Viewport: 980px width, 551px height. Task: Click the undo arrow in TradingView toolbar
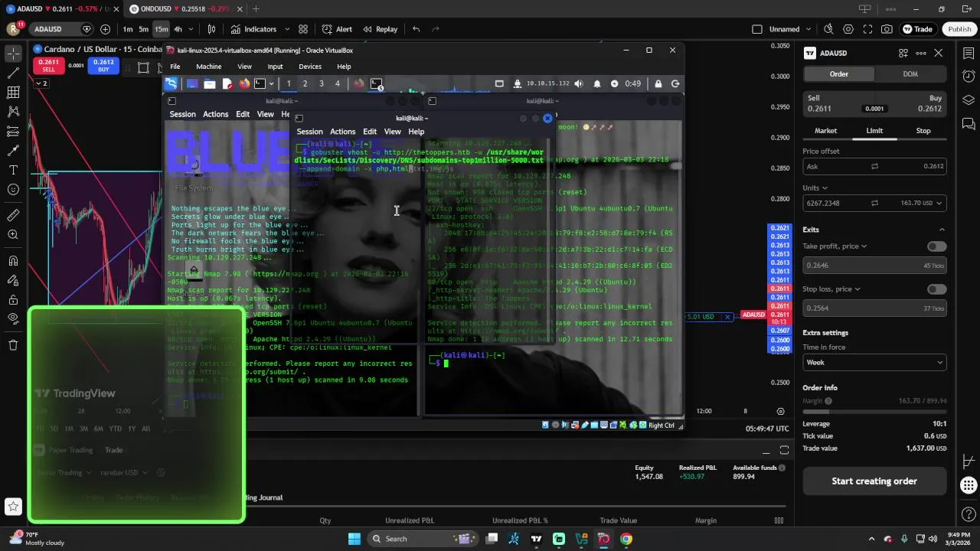pyautogui.click(x=416, y=29)
